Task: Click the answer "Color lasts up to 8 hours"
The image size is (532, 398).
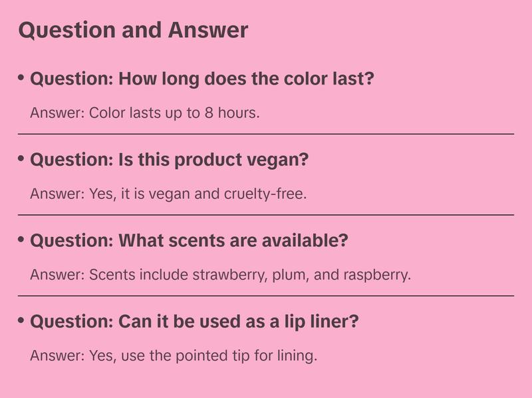Action: pyautogui.click(x=144, y=112)
